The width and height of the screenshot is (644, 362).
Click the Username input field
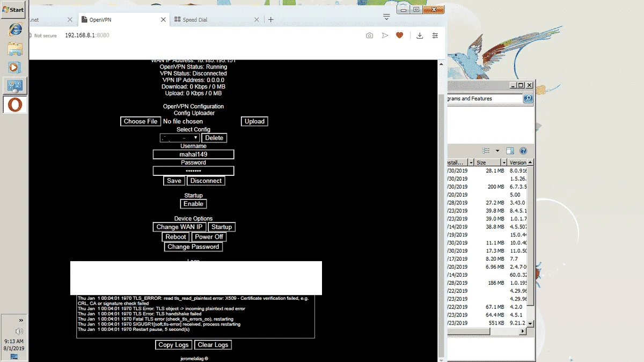193,154
